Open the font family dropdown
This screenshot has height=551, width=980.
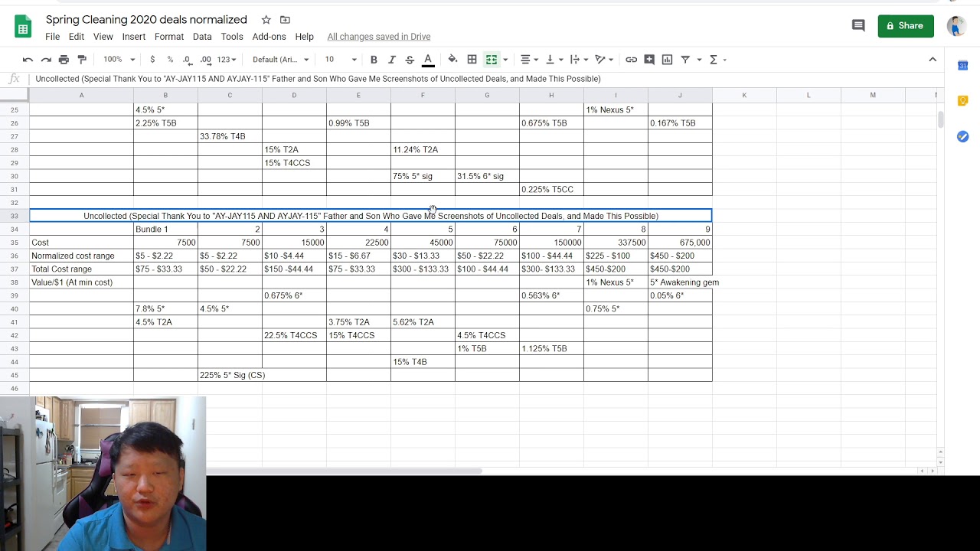point(280,60)
